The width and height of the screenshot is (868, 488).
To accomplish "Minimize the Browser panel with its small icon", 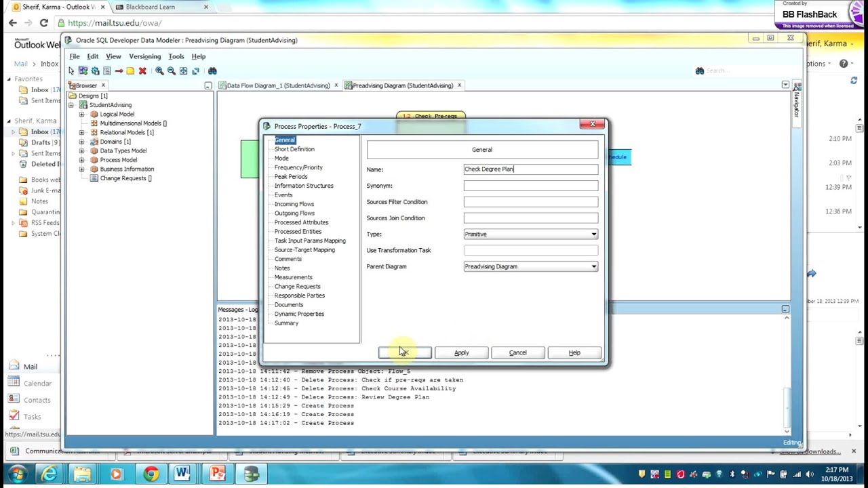I will (208, 85).
